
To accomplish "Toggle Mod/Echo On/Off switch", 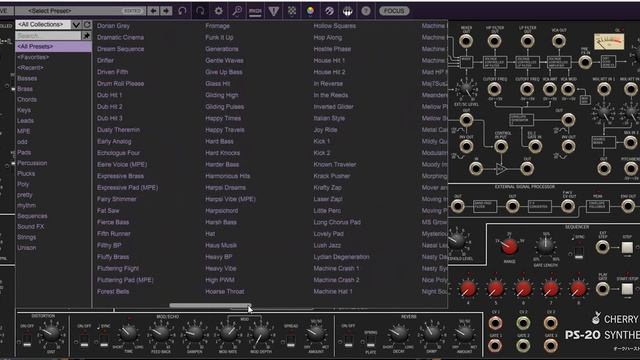I will tap(84, 340).
